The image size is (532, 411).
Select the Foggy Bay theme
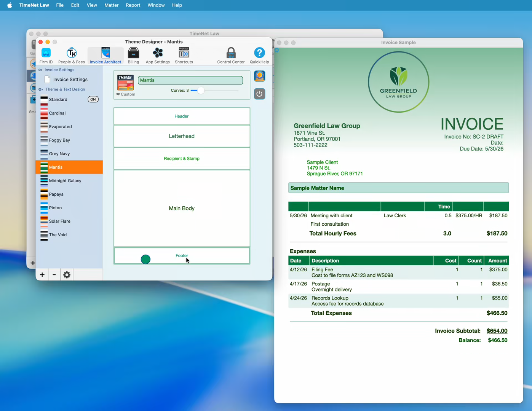coord(69,140)
